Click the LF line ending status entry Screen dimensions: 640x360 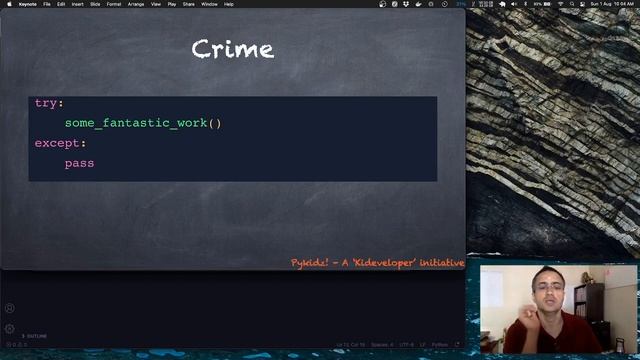(422, 345)
